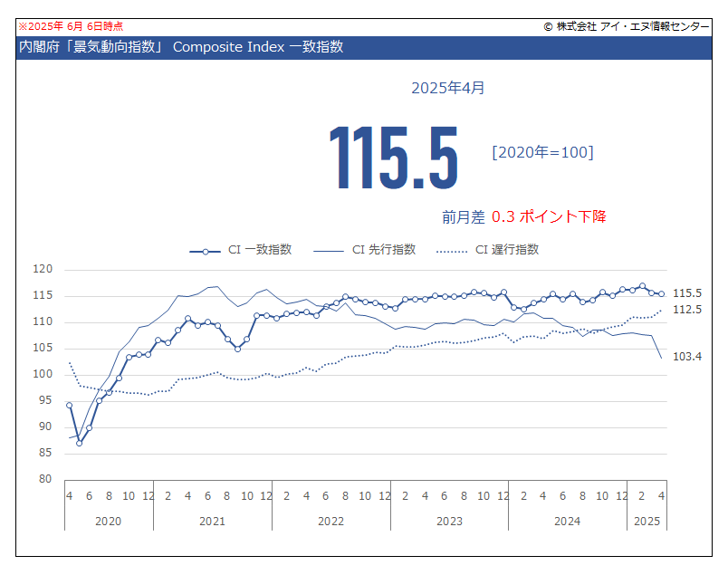Select the 2025年4月 date heading
The height and width of the screenshot is (575, 728).
click(448, 88)
